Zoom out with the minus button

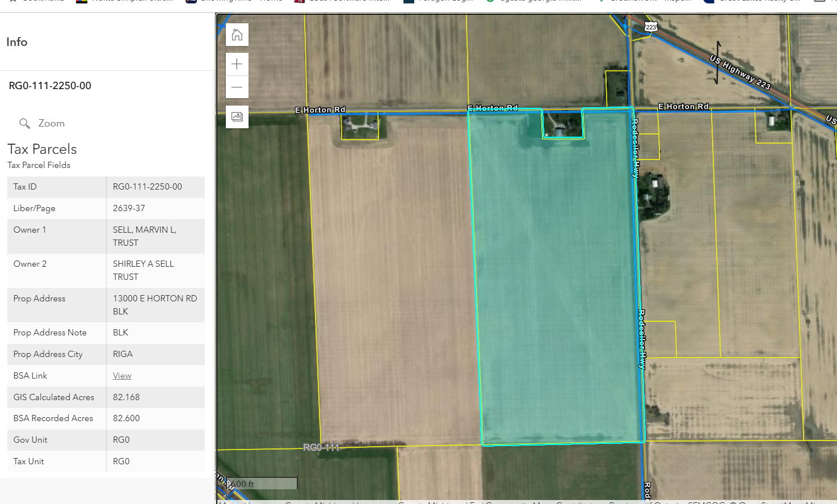237,87
